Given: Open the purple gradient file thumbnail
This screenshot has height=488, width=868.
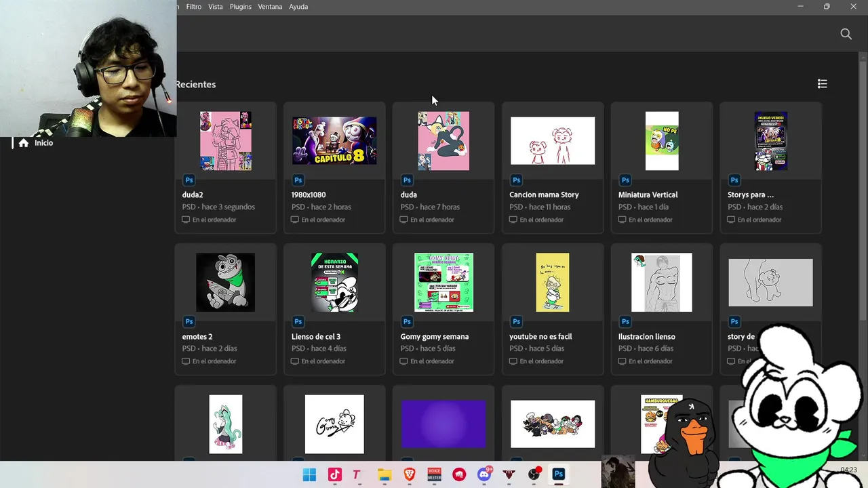Looking at the screenshot, I should (x=443, y=424).
